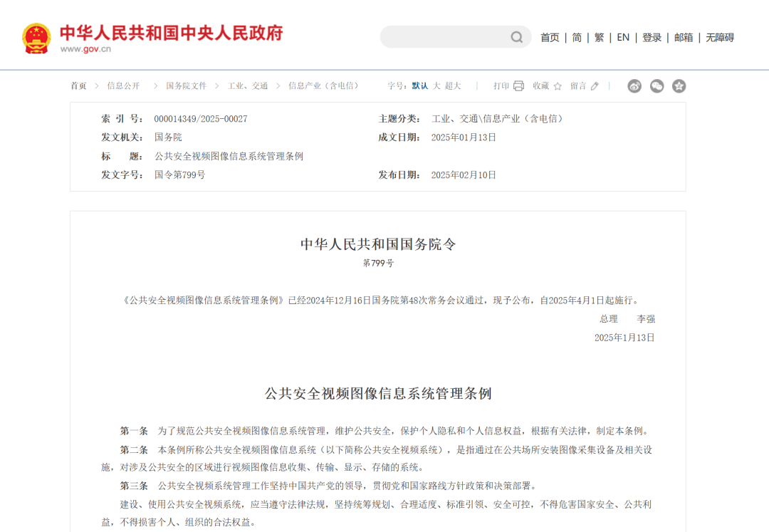The image size is (769, 532).
Task: Switch font size to 超大
Action: coord(451,85)
